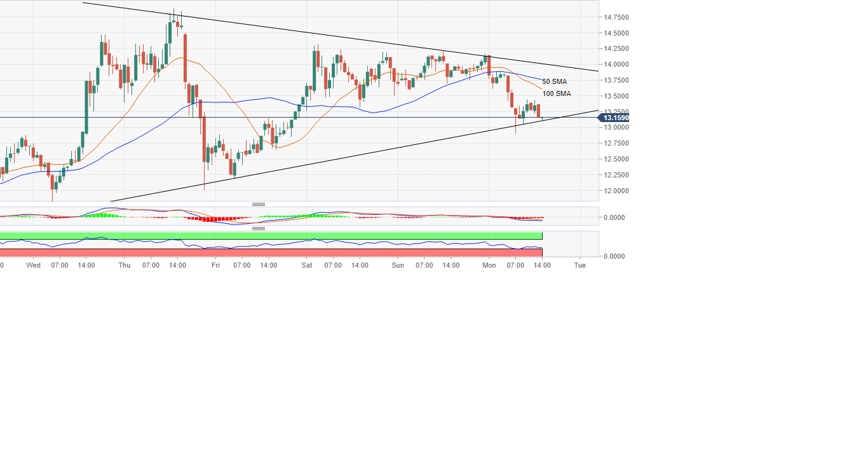Image resolution: width=868 pixels, height=452 pixels.
Task: Select the 13.1590 current price tag
Action: 614,118
